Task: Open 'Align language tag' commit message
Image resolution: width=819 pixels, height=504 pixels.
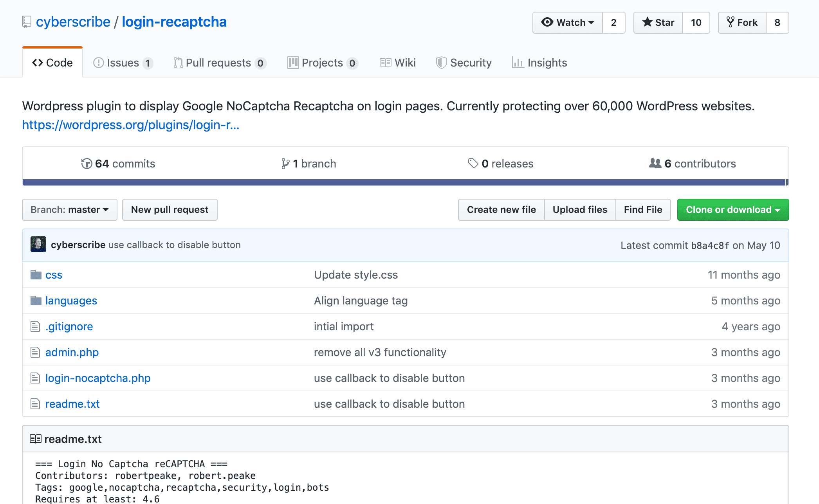Action: tap(361, 301)
